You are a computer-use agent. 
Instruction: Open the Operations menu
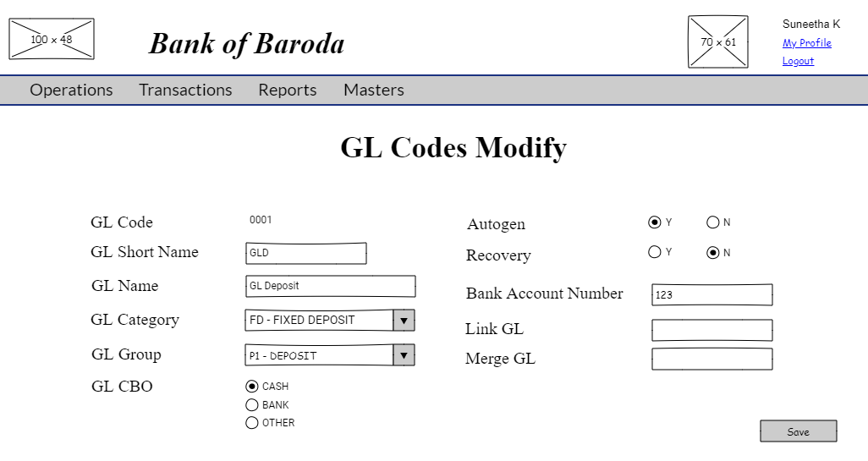71,90
